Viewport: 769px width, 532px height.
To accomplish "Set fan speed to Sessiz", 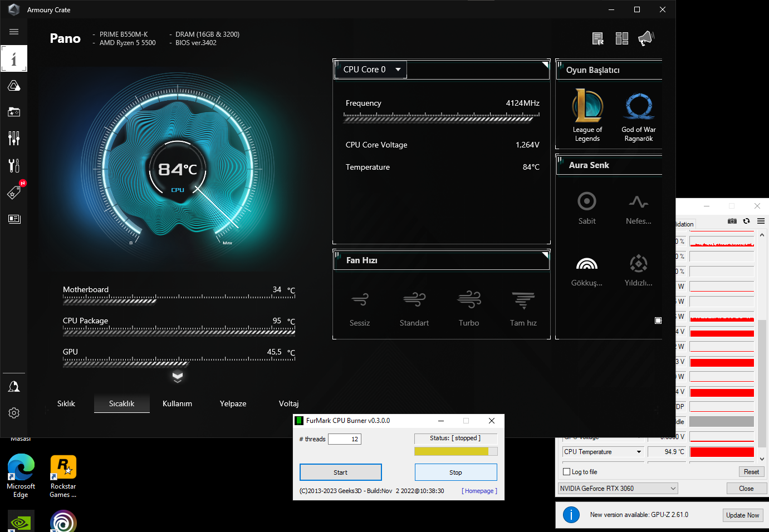I will pyautogui.click(x=360, y=308).
